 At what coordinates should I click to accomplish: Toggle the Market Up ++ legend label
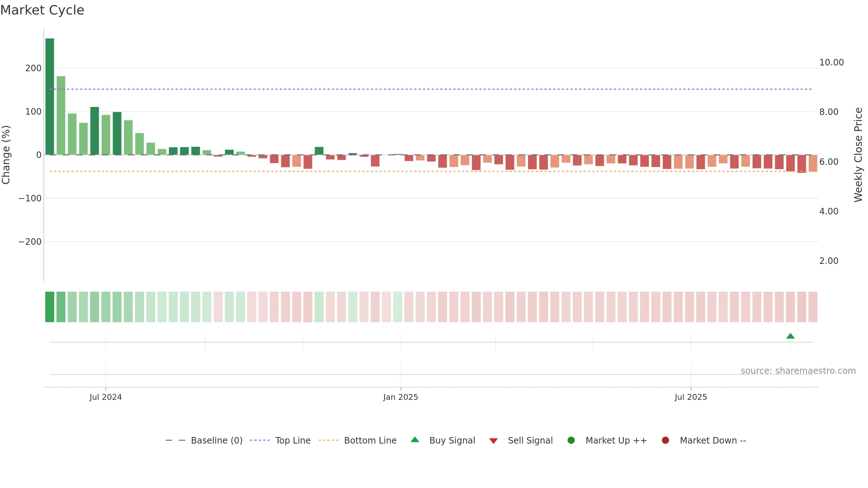coord(616,440)
